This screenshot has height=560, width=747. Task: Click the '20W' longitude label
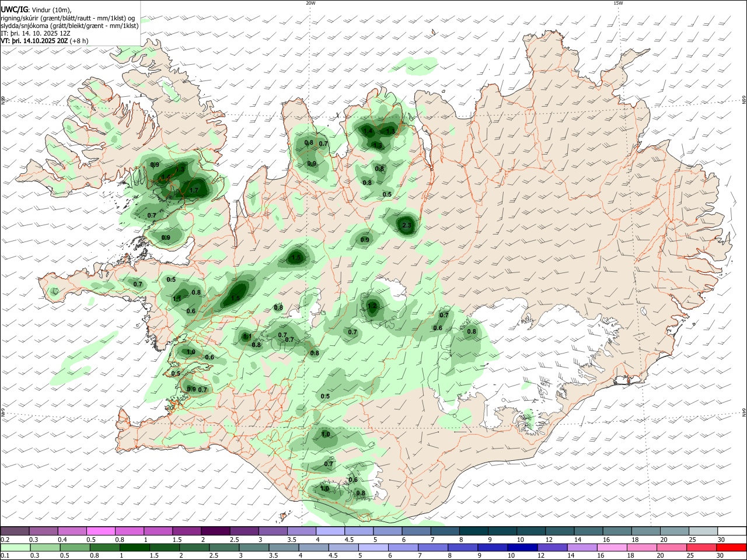310,3
